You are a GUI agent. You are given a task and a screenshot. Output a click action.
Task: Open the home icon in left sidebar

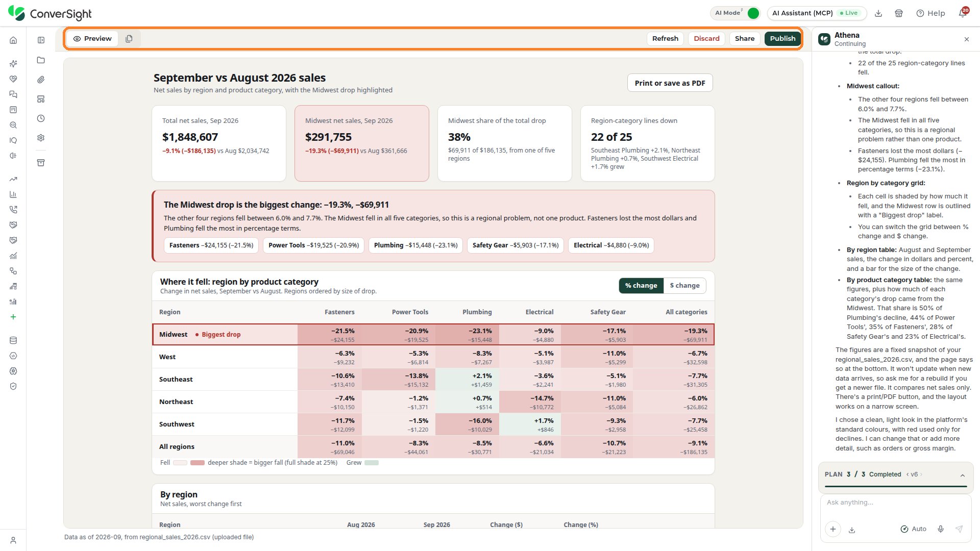click(13, 40)
